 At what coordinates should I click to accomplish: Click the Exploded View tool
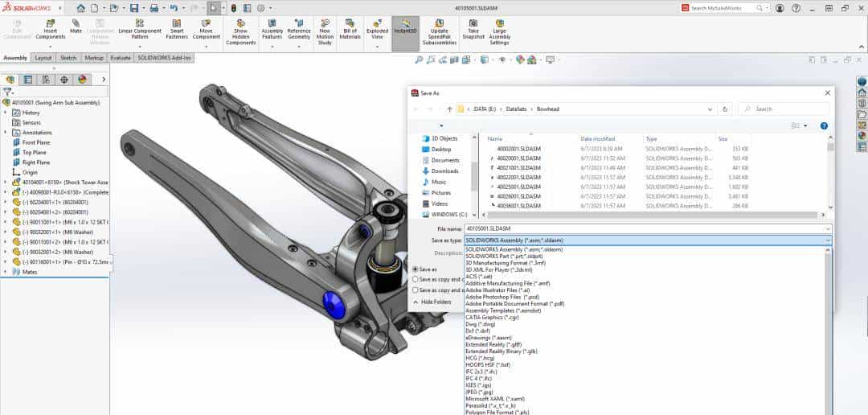pyautogui.click(x=377, y=30)
